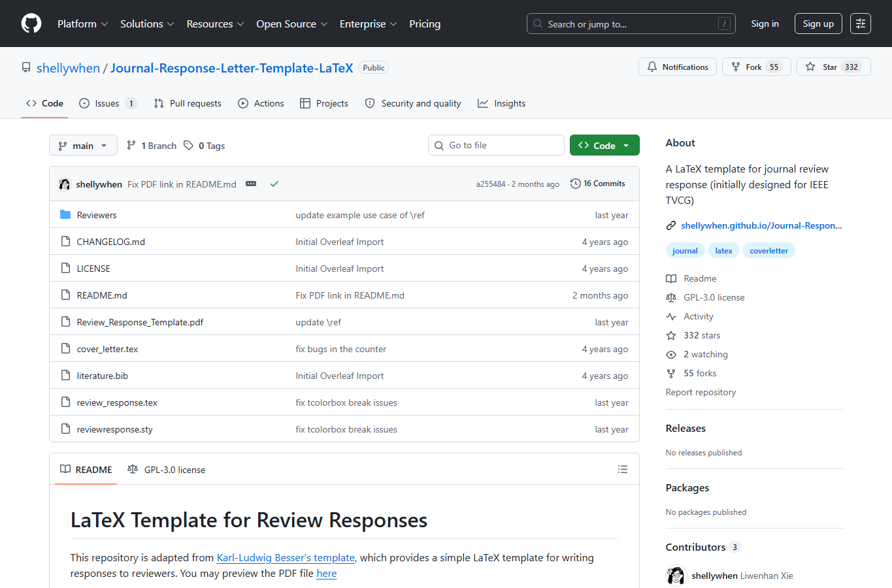Click the file icon beside cover_letter.tex
Screen dimensions: 892x588
(65, 348)
